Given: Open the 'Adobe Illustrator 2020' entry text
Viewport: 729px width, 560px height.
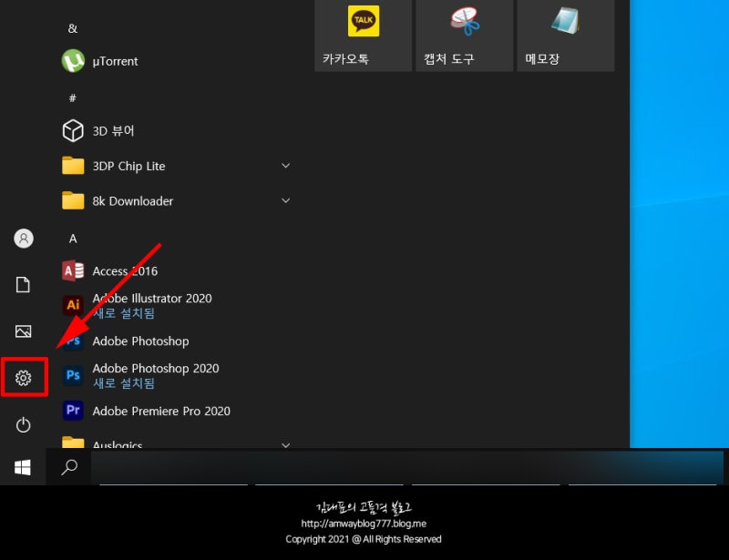Looking at the screenshot, I should pos(152,298).
